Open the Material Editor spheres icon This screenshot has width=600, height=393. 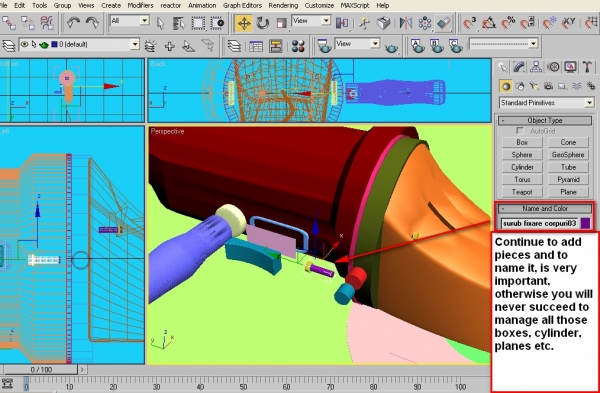(298, 46)
